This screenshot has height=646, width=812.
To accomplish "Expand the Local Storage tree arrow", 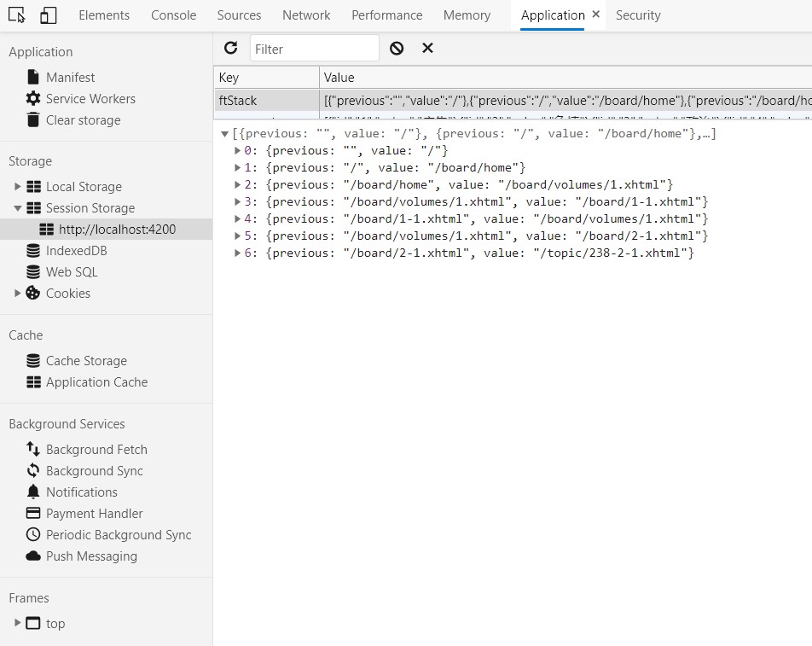I will point(18,186).
